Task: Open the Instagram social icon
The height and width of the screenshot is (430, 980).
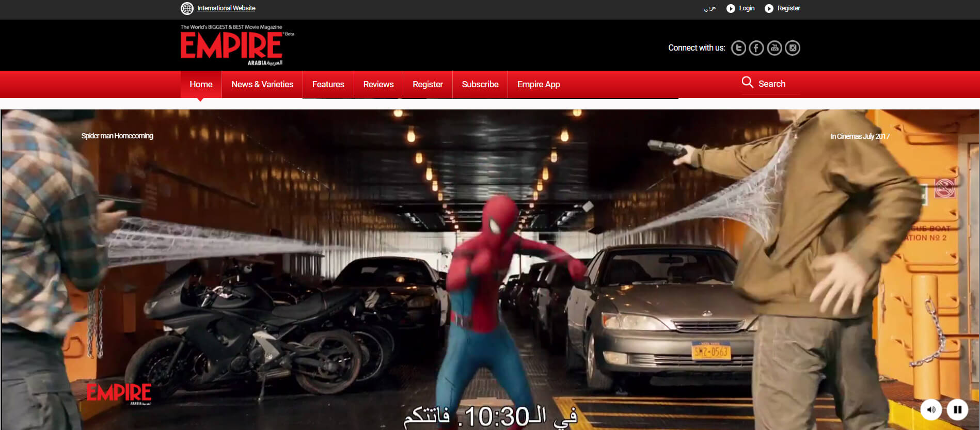Action: (793, 48)
